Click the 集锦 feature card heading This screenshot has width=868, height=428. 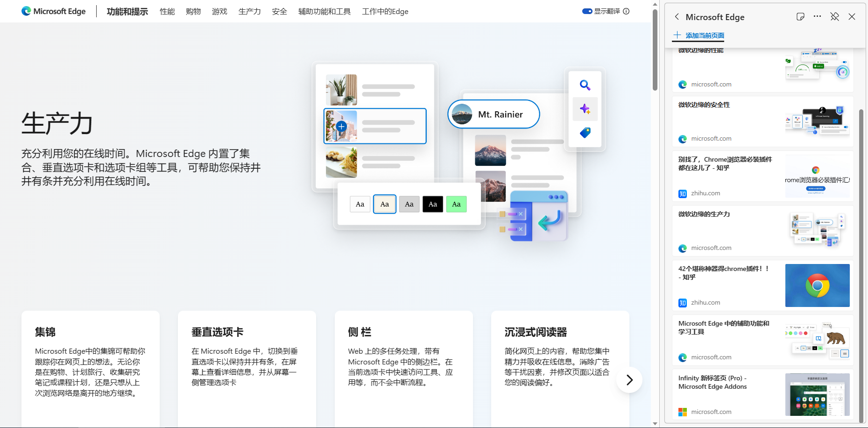click(x=45, y=332)
